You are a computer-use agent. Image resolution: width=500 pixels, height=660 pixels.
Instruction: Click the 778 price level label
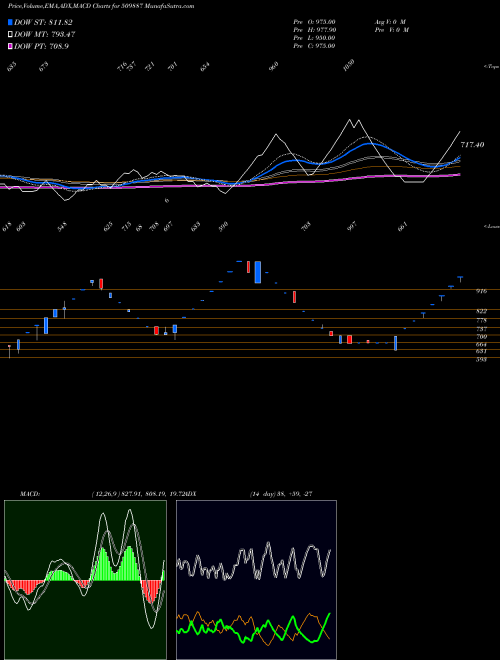[x=481, y=321]
